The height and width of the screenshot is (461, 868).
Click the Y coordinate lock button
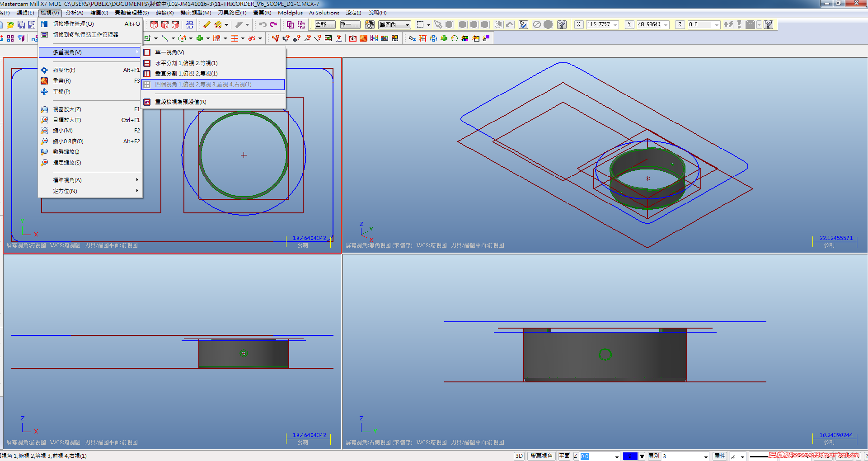(x=629, y=24)
